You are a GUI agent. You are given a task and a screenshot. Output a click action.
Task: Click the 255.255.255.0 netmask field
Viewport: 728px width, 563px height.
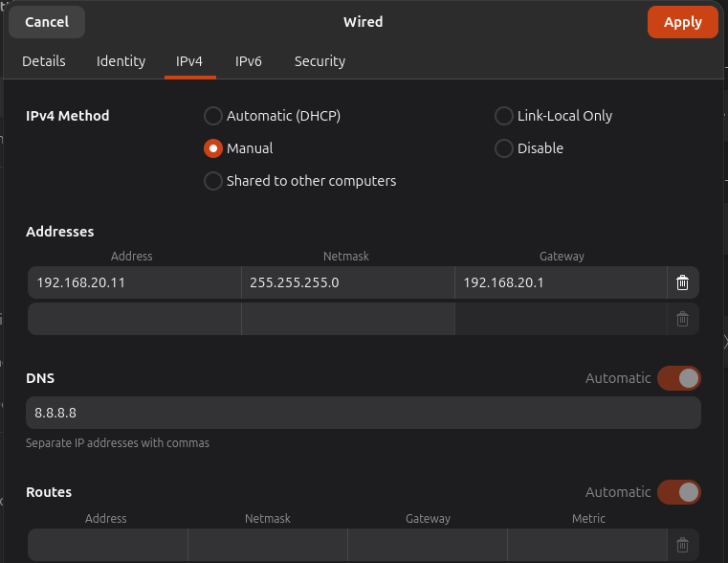coord(347,282)
